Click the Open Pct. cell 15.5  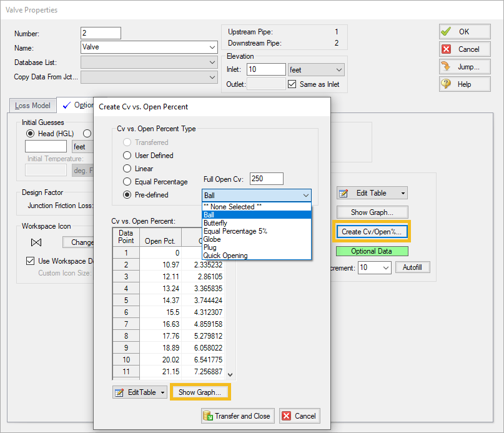click(161, 312)
